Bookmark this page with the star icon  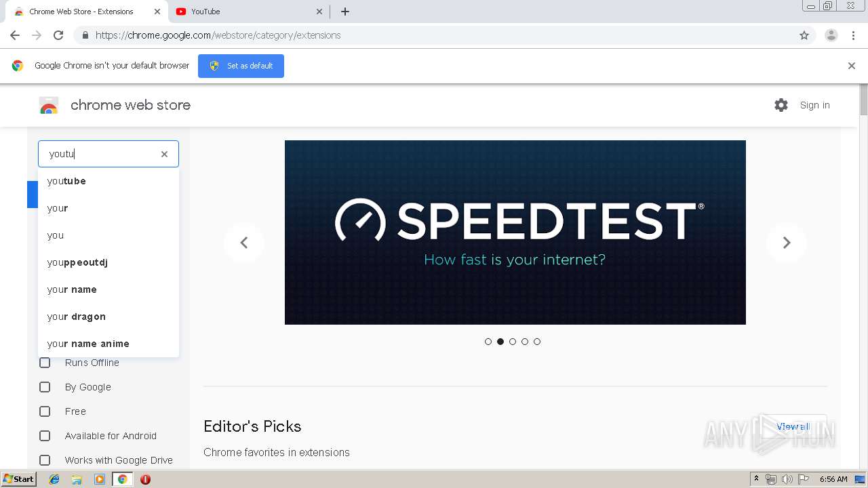click(804, 35)
